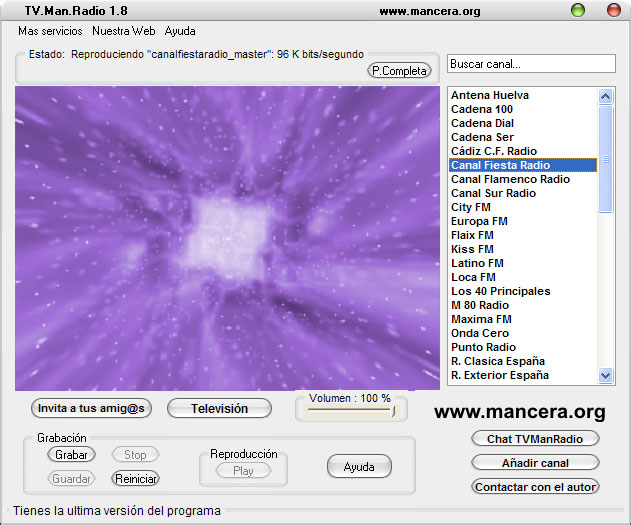The height and width of the screenshot is (525, 631).
Task: Focus the Buscar canal search field
Action: [531, 64]
